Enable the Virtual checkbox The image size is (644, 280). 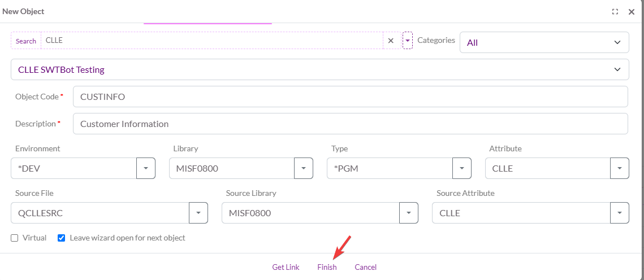click(x=15, y=238)
